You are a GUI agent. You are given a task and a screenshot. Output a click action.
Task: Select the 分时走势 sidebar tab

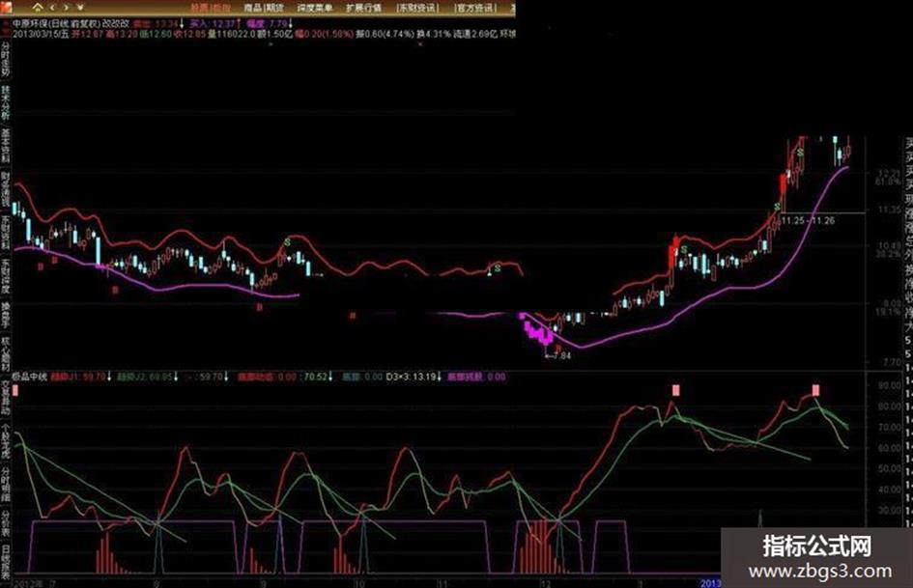5,59
